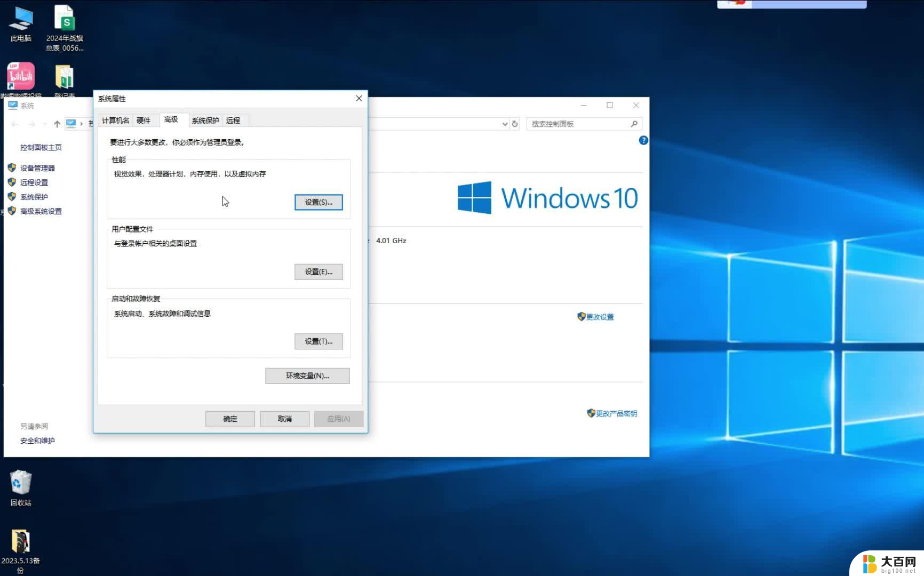Open 设备管理器 link in sidebar
Image resolution: width=924 pixels, height=576 pixels.
37,168
